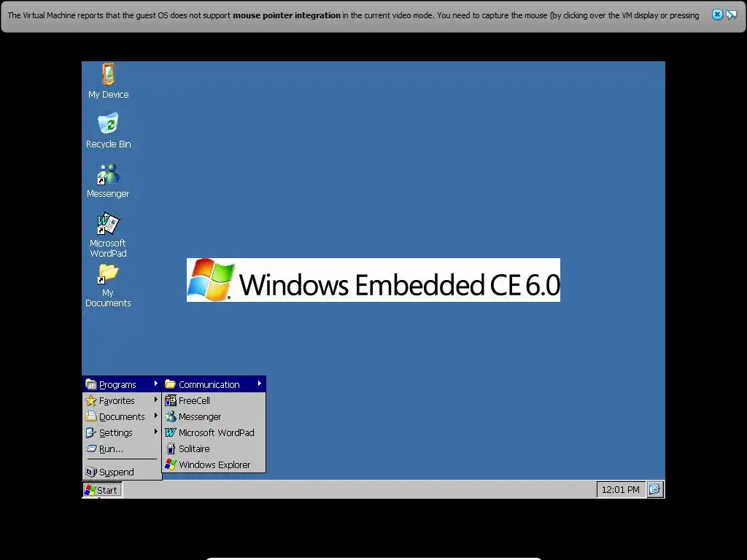Expand the Communication submenu arrow

tap(259, 384)
